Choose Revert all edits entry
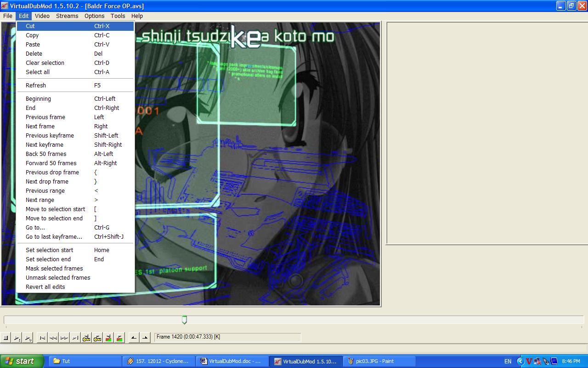 (x=75, y=287)
